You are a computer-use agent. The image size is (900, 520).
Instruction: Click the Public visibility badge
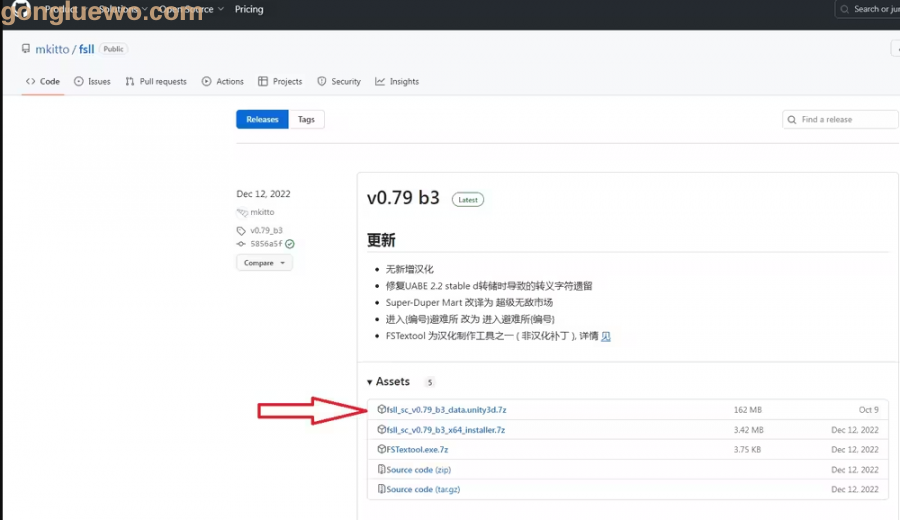coord(113,49)
